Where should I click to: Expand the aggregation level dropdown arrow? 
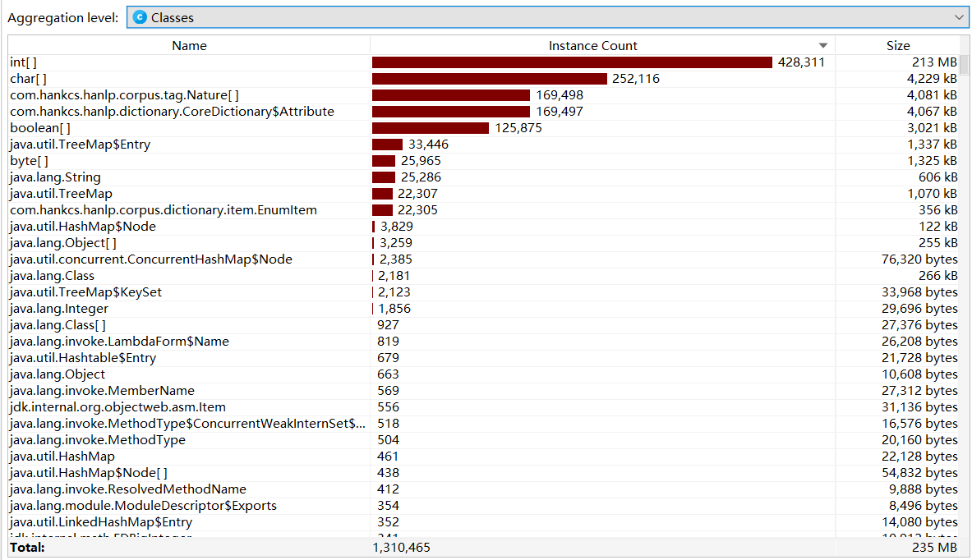pyautogui.click(x=958, y=17)
